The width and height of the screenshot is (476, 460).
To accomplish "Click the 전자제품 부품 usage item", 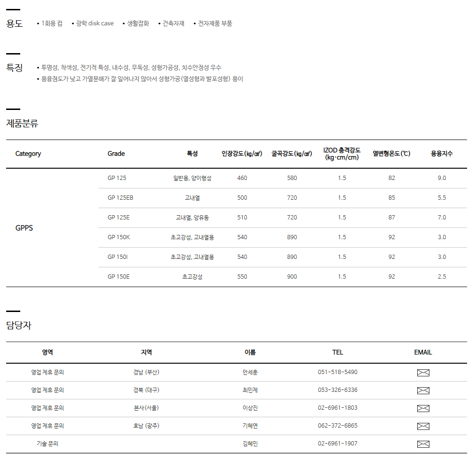I will click(x=215, y=23).
